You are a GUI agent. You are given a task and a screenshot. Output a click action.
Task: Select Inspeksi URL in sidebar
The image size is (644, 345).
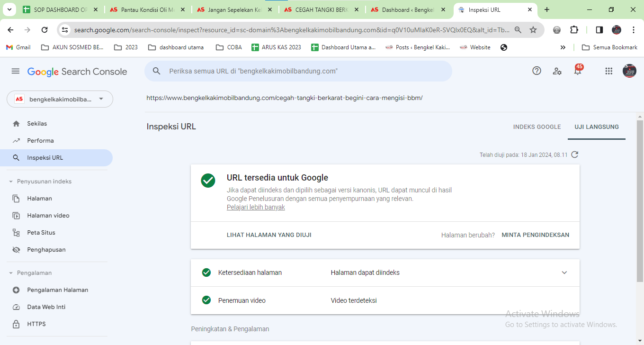pos(56,158)
